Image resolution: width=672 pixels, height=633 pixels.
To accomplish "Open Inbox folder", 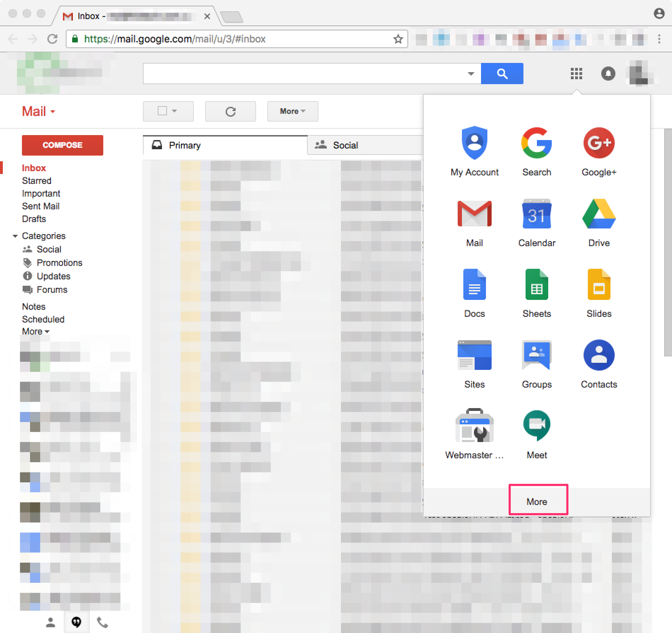I will coord(34,168).
